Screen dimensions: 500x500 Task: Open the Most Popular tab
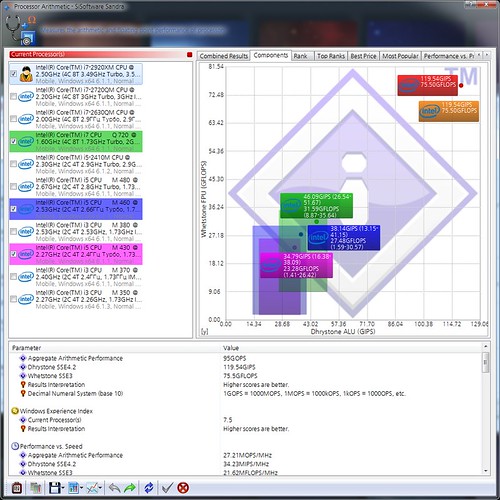400,56
